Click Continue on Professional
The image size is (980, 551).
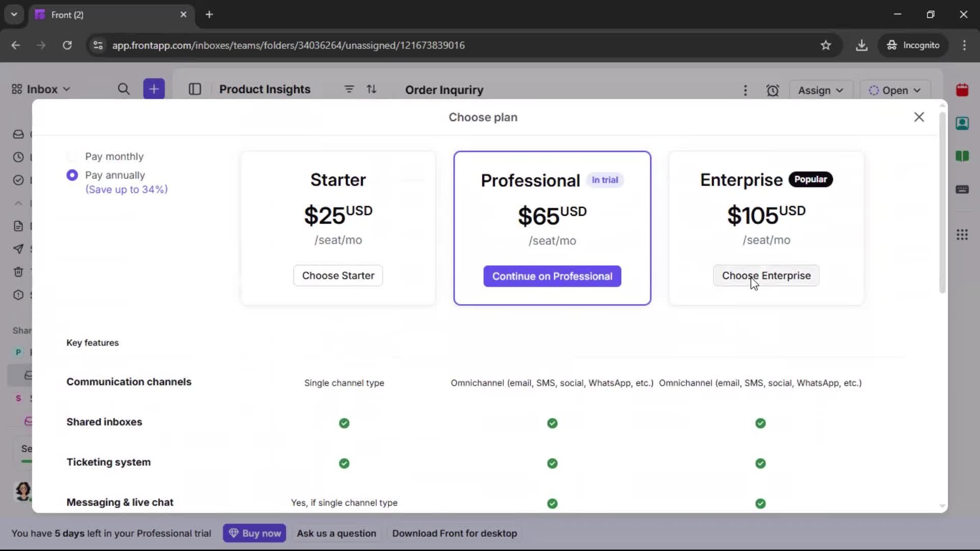[x=552, y=276]
